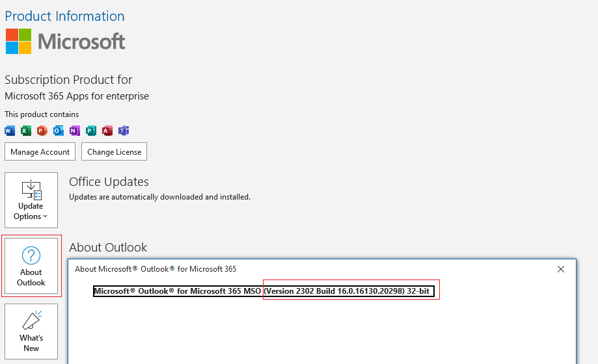Screen dimensions: 598x364
Task: Click the Outlook icon in product list
Action: (x=59, y=131)
